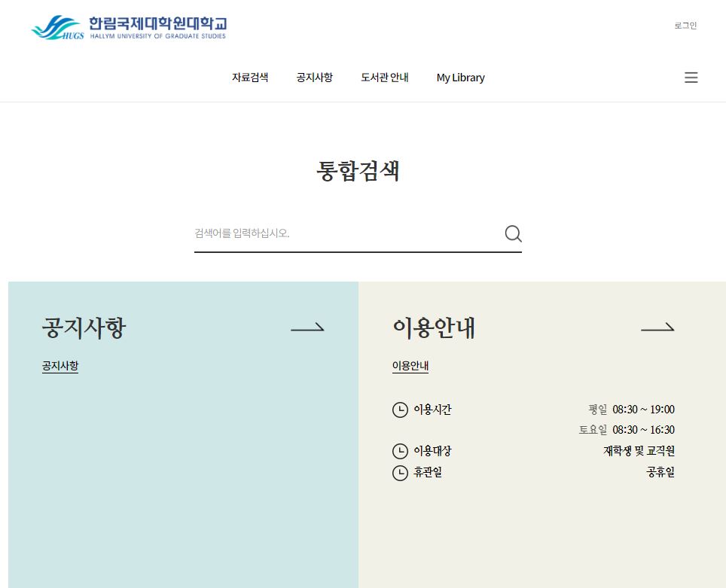Click the 공휴일 text
Screen dimensions: 726x588
660,472
